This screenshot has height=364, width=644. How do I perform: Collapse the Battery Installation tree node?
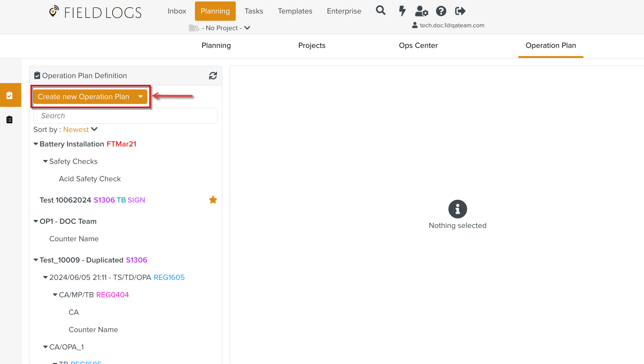tap(36, 144)
